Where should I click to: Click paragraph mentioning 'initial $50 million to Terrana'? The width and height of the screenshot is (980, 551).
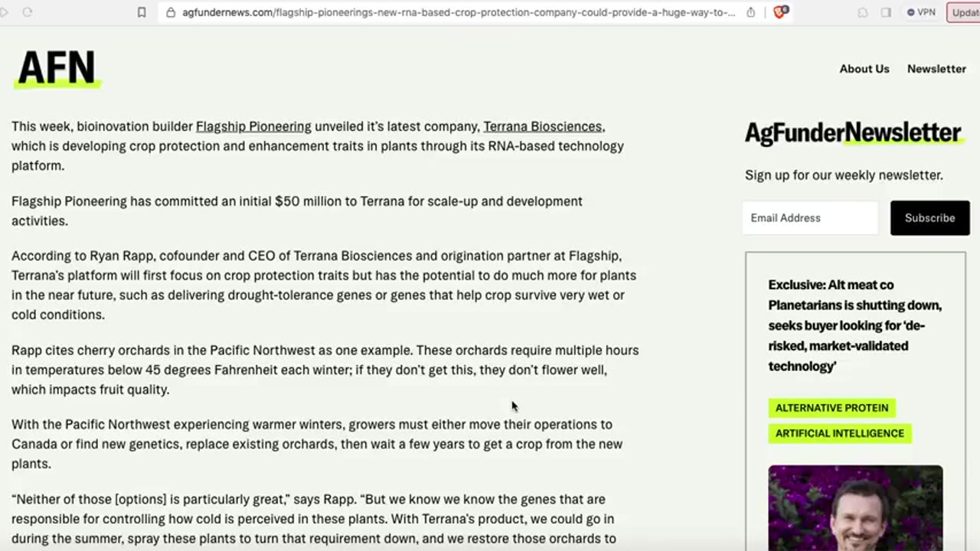[297, 211]
